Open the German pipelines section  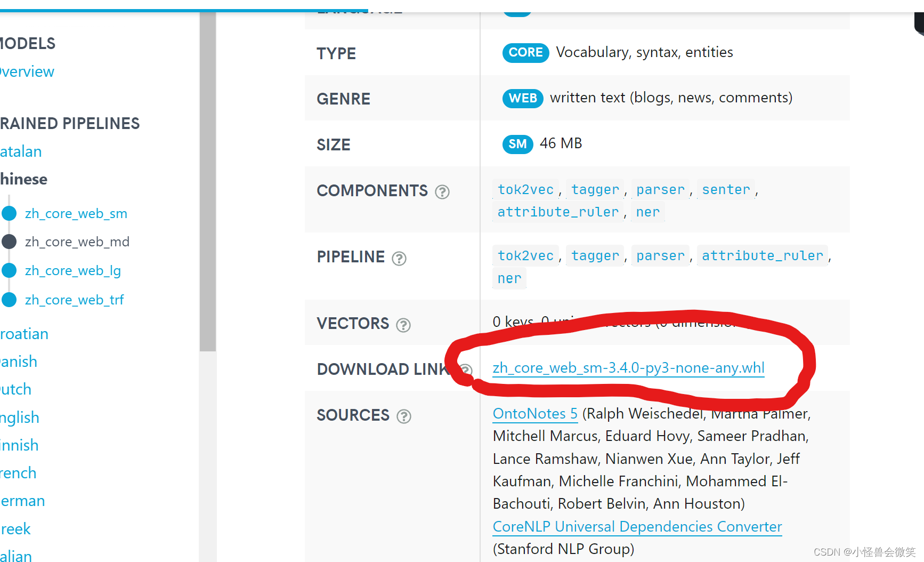click(22, 501)
